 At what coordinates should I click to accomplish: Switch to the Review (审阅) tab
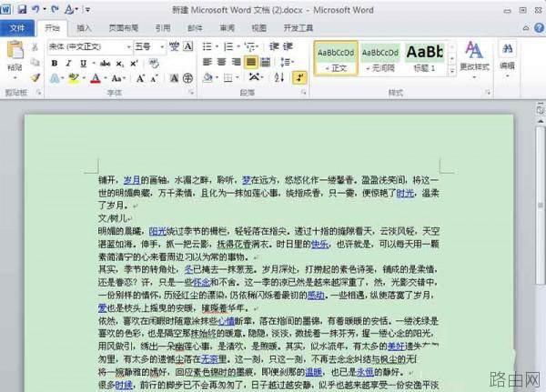point(227,28)
